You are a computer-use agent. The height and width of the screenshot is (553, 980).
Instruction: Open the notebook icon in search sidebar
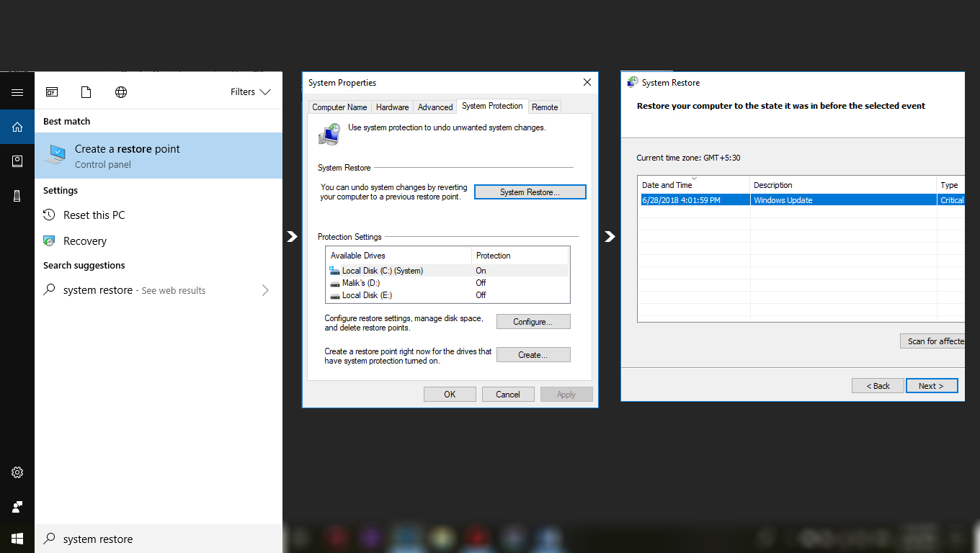tap(17, 161)
